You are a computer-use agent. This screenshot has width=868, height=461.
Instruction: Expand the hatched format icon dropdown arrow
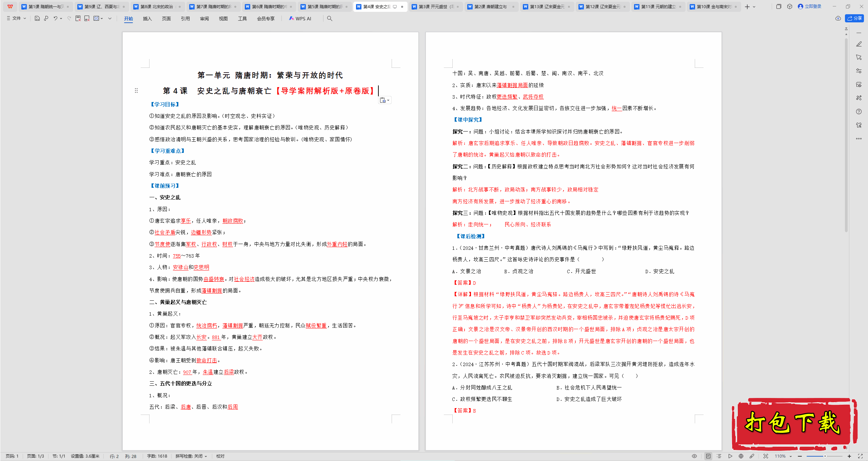pyautogui.click(x=102, y=19)
